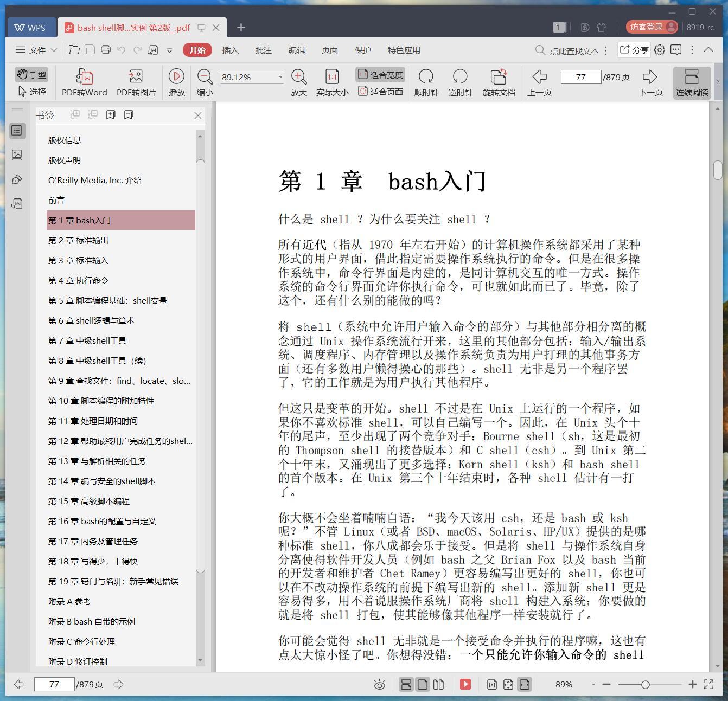The height and width of the screenshot is (701, 728).
Task: Go to next page (下一页)
Action: click(x=650, y=83)
